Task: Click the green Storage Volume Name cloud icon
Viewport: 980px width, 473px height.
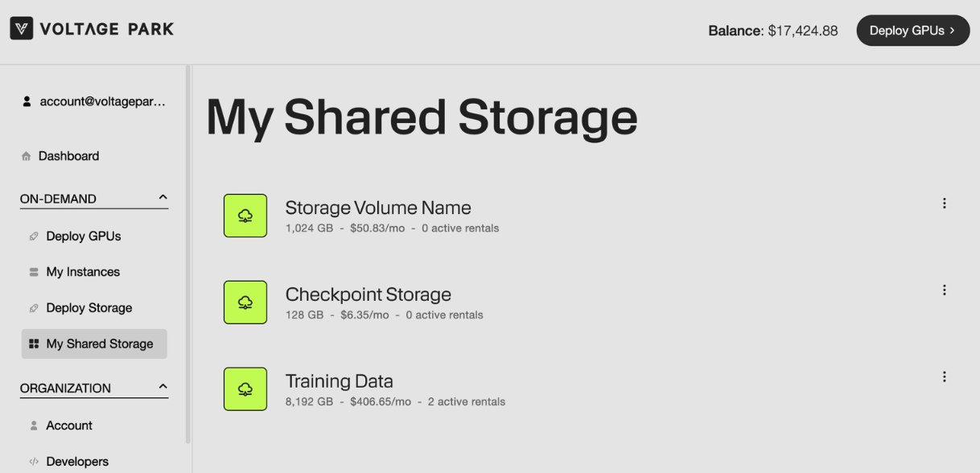Action: [x=245, y=216]
